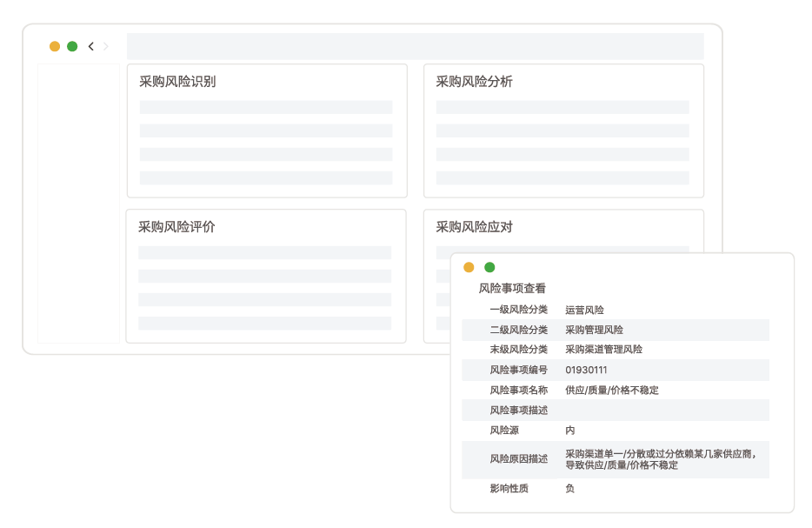The width and height of the screenshot is (812, 528).
Task: Open the 采购风险分析 card
Action: coord(474,82)
